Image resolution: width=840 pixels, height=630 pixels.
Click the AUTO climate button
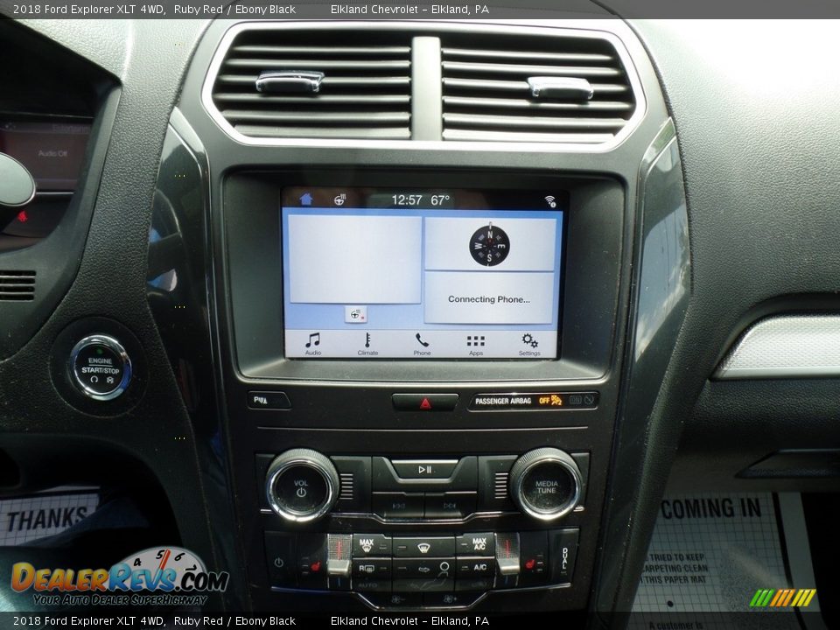[367, 586]
